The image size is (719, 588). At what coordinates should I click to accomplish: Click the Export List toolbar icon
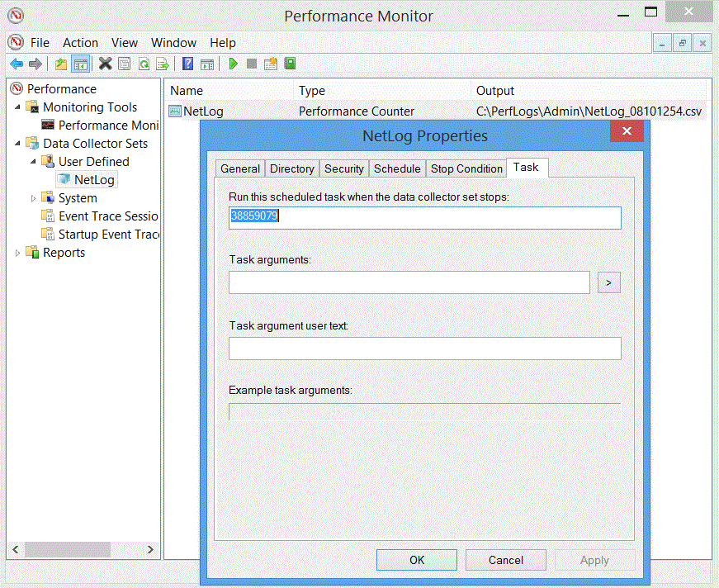coord(163,64)
